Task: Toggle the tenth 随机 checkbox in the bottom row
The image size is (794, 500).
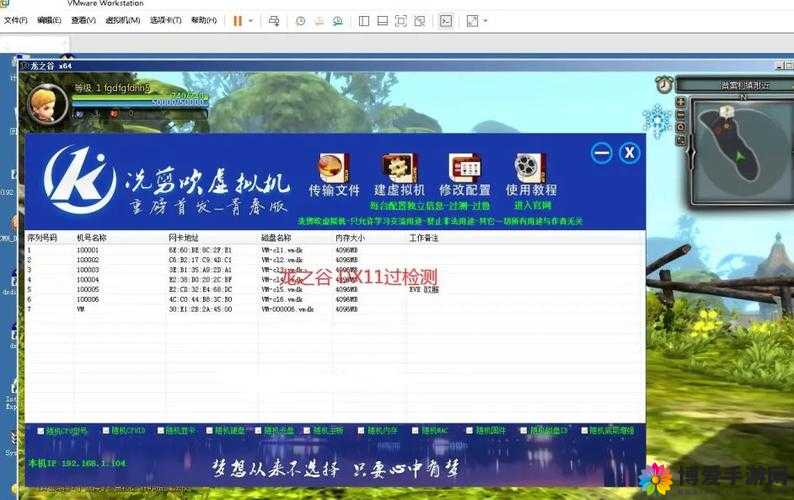Action: pos(524,431)
